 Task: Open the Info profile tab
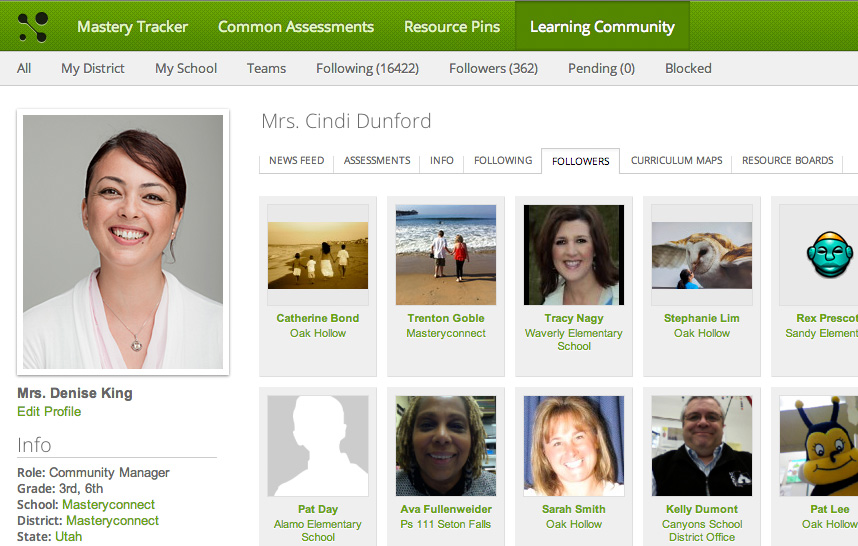442,160
